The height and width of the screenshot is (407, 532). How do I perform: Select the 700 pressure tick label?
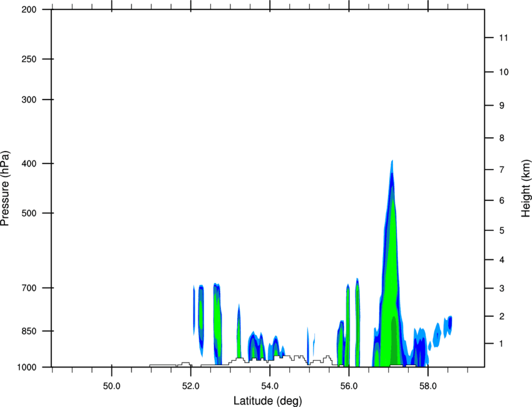click(29, 288)
